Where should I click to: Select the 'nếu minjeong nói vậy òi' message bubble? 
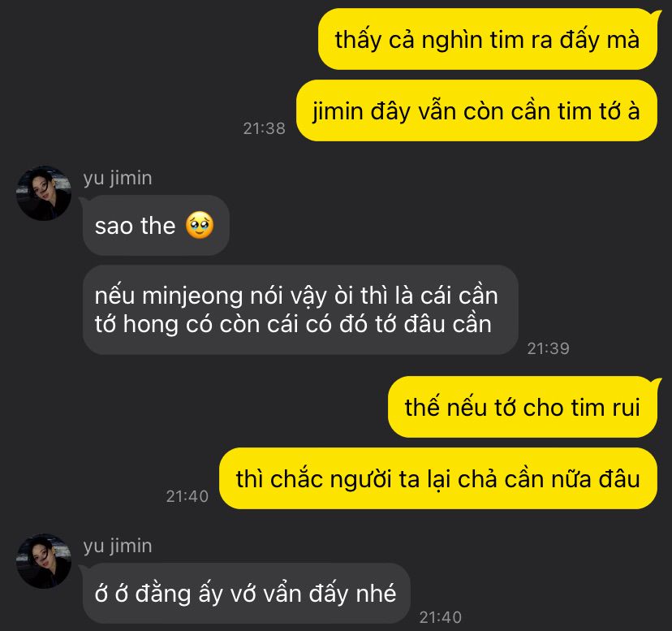click(x=300, y=309)
